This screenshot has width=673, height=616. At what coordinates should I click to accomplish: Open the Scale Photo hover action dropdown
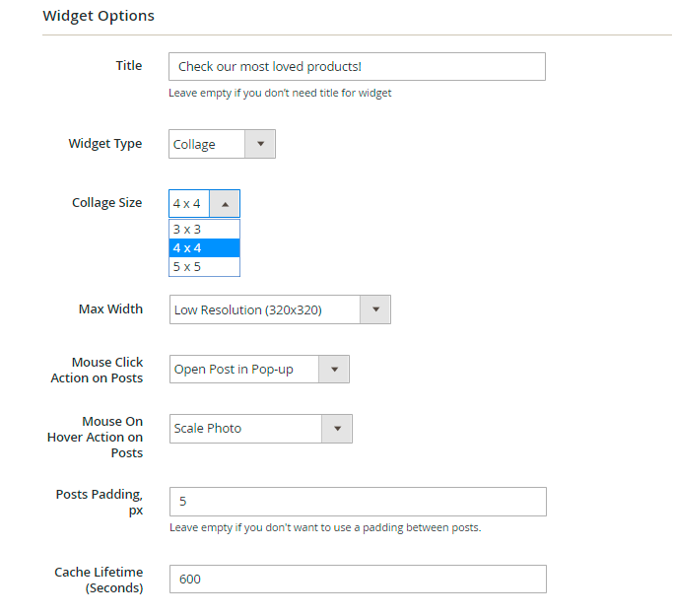tap(260, 429)
